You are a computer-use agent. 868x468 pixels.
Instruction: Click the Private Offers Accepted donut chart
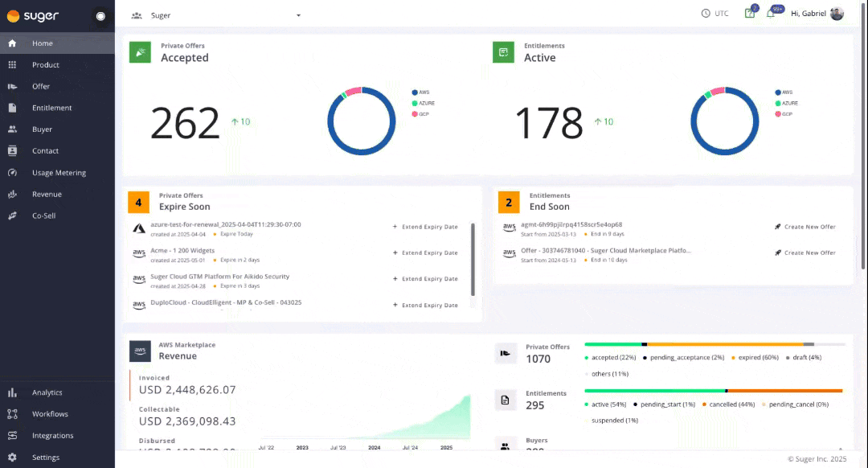click(362, 121)
